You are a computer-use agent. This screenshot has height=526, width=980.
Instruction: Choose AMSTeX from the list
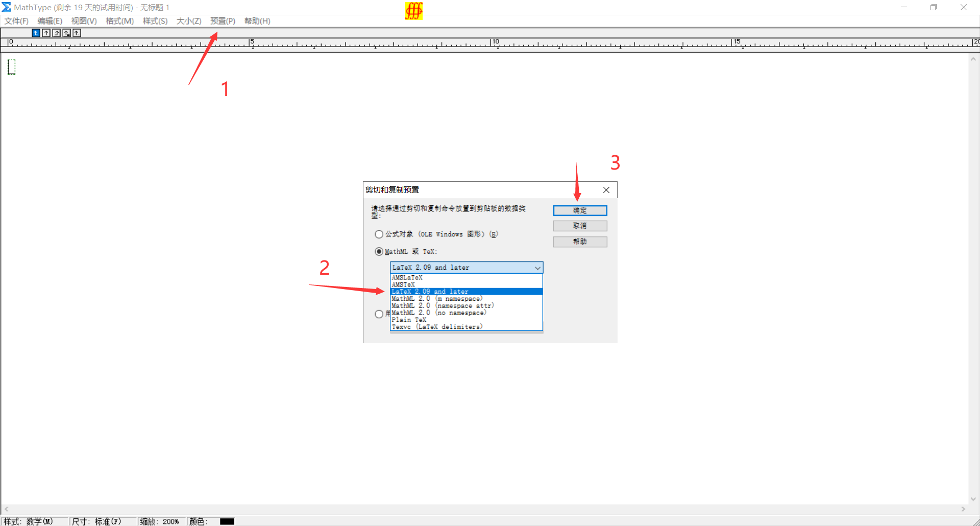point(466,285)
